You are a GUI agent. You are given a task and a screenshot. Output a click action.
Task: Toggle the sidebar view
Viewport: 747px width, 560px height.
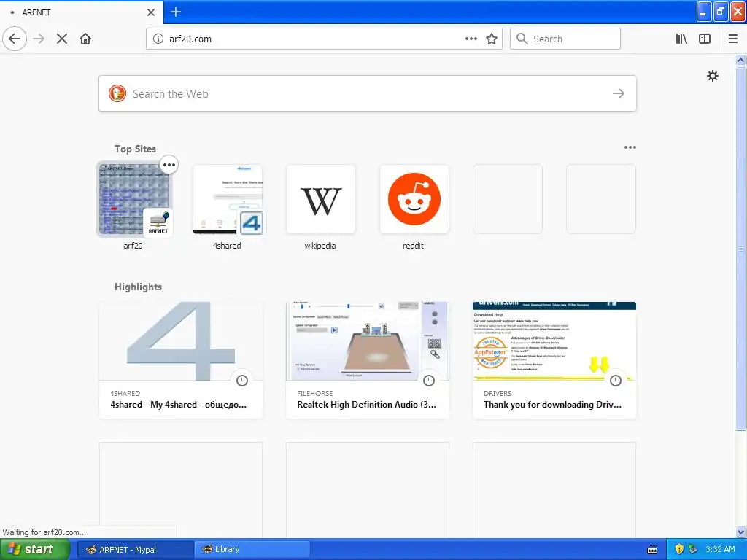[705, 39]
